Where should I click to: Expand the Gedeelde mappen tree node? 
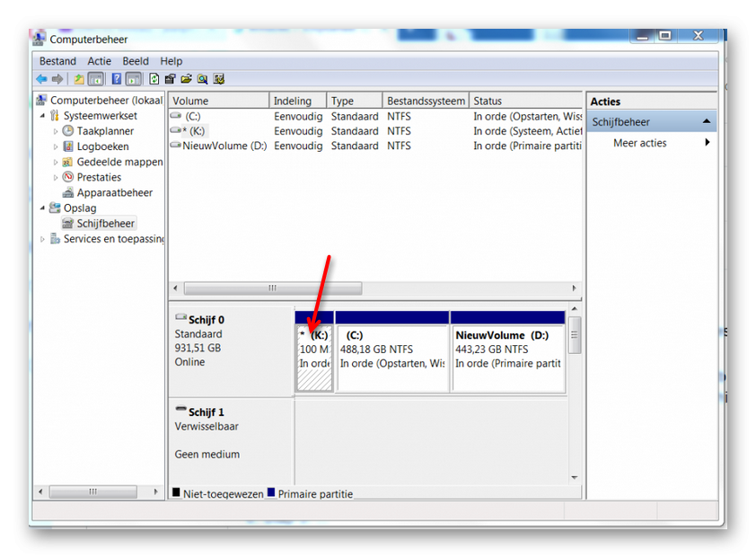coord(56,162)
